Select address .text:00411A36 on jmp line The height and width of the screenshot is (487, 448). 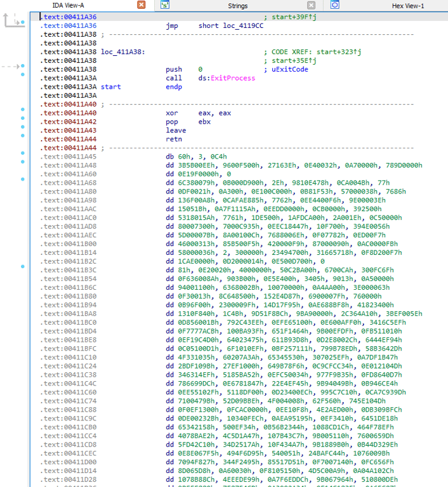(69, 25)
